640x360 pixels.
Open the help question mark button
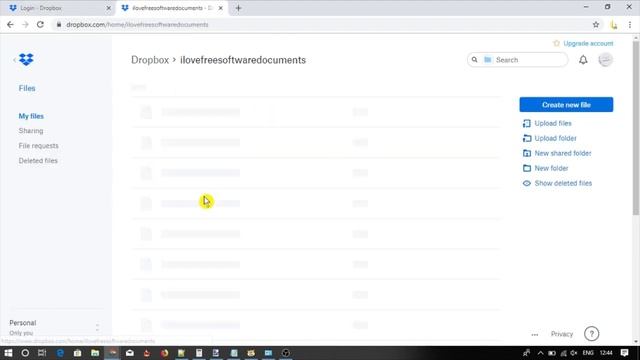point(591,334)
